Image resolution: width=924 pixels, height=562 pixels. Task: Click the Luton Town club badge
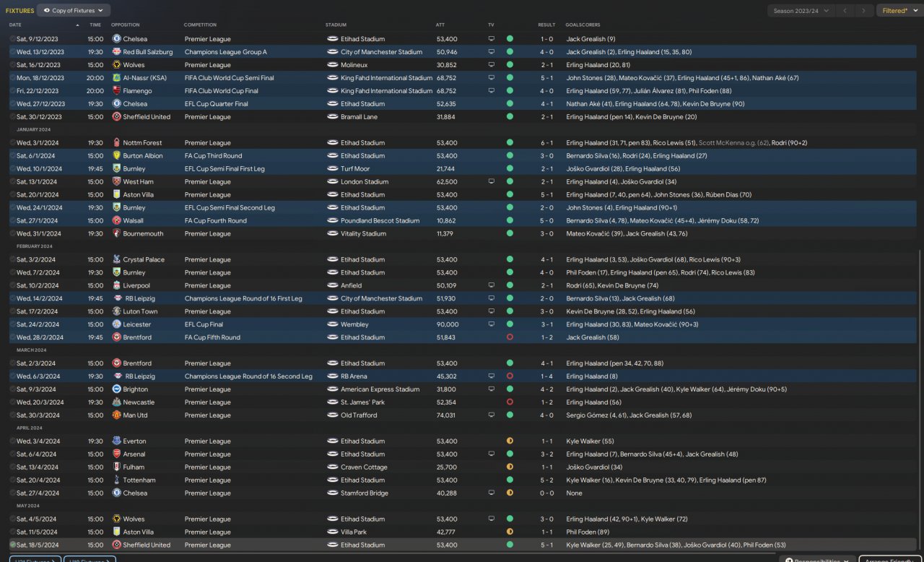pyautogui.click(x=117, y=312)
